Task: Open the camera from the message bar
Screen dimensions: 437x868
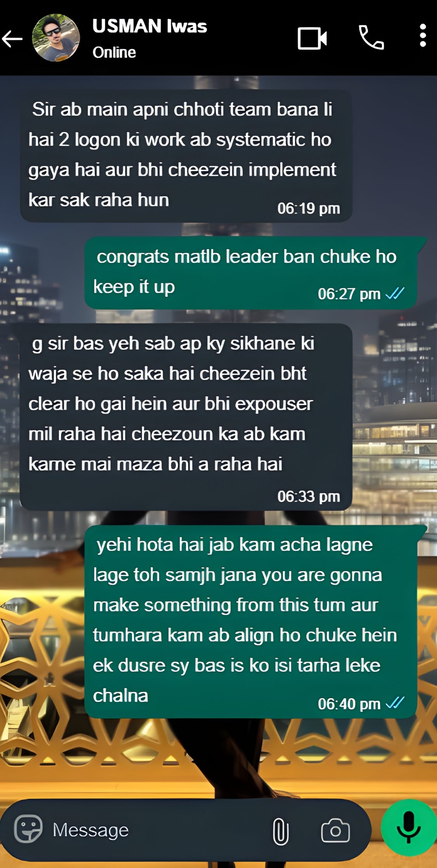Action: [335, 830]
